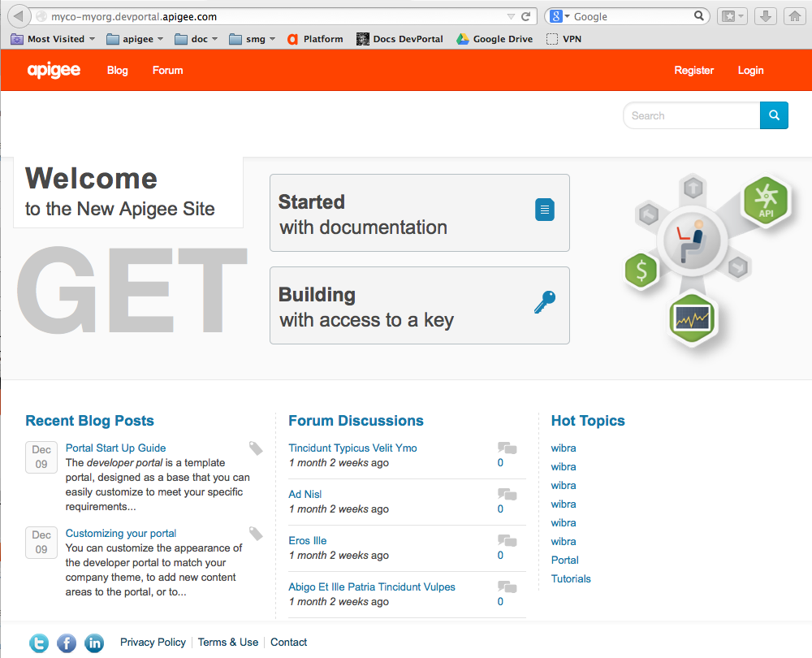The image size is (812, 658).
Task: Click the tag icon on Portal Start Up Guide
Action: [255, 448]
